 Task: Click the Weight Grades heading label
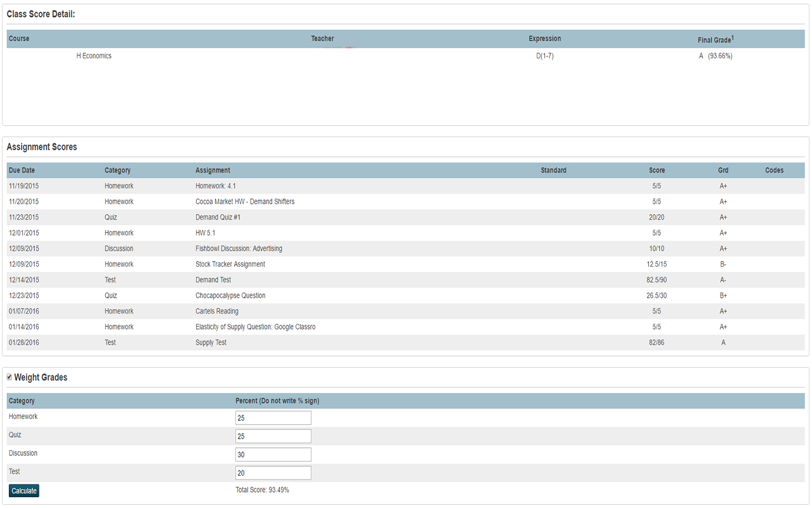41,377
